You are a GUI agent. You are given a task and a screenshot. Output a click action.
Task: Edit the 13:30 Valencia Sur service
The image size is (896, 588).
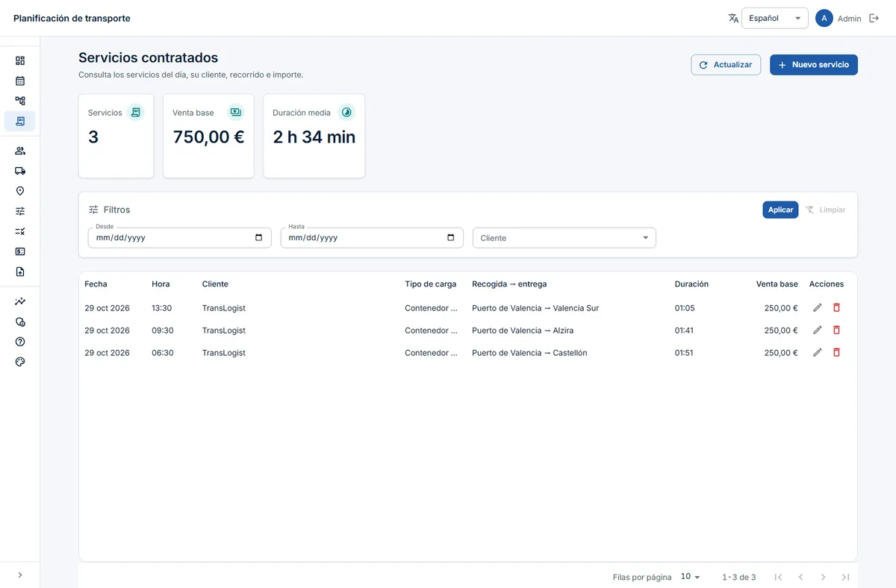[818, 307]
